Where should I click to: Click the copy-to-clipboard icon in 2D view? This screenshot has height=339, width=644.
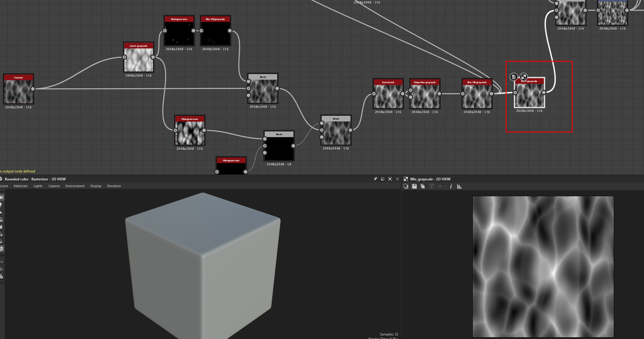423,186
